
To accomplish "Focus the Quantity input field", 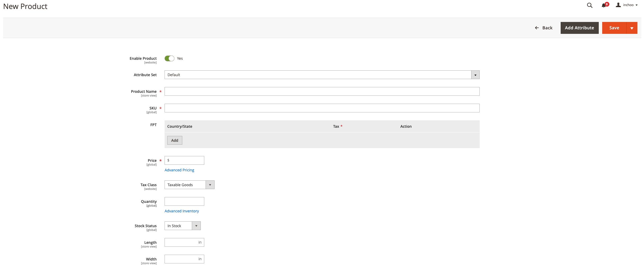I will coord(184,202).
